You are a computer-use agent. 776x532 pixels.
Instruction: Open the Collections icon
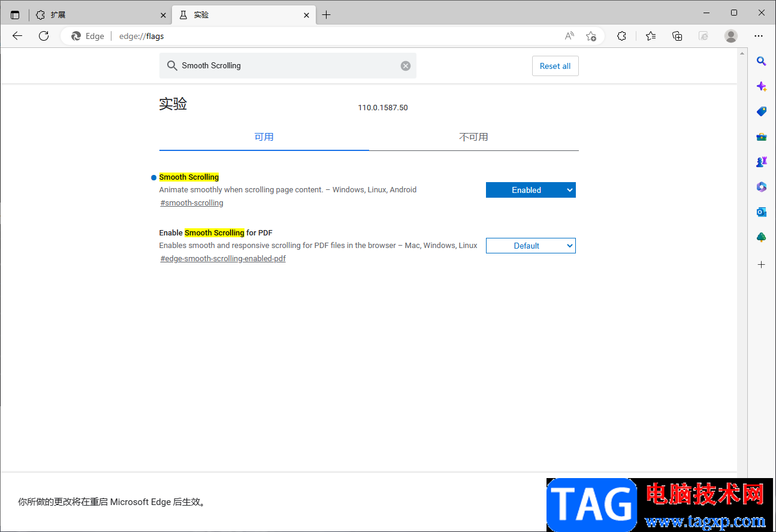(x=677, y=36)
